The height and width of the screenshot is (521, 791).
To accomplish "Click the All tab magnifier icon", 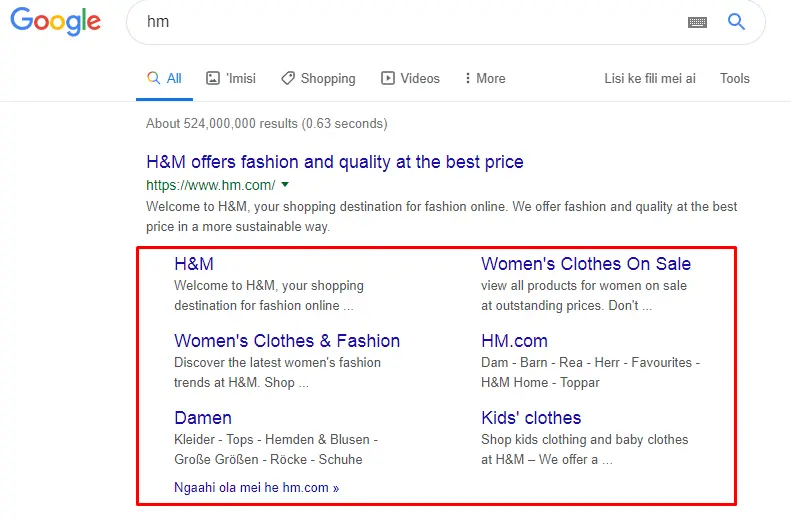I will [x=153, y=78].
